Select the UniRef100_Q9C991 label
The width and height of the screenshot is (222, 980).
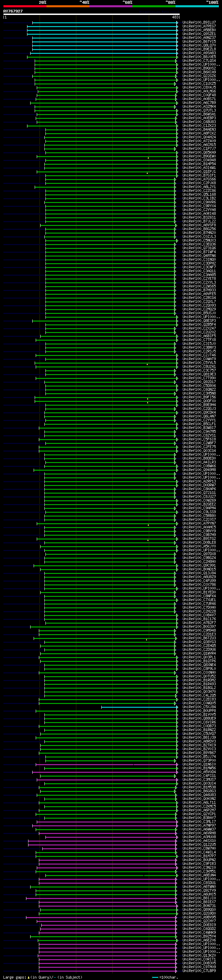pos(199,565)
